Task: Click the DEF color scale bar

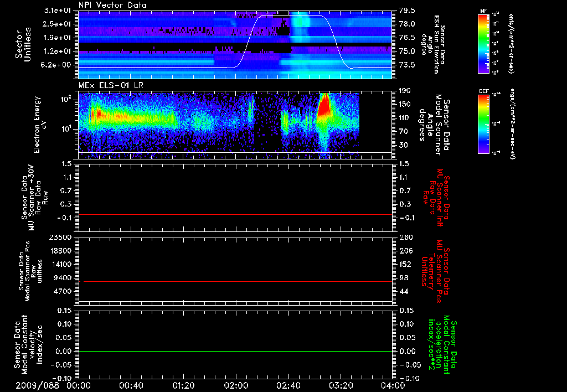Action: pos(484,124)
